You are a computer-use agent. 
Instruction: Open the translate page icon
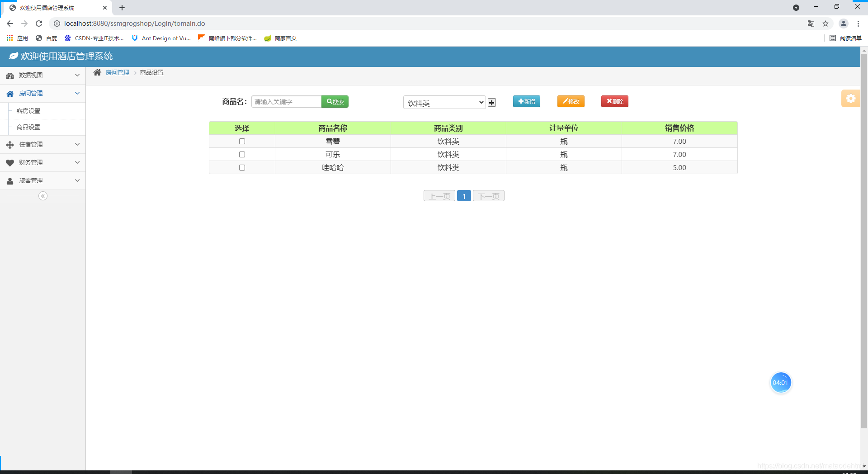click(811, 24)
